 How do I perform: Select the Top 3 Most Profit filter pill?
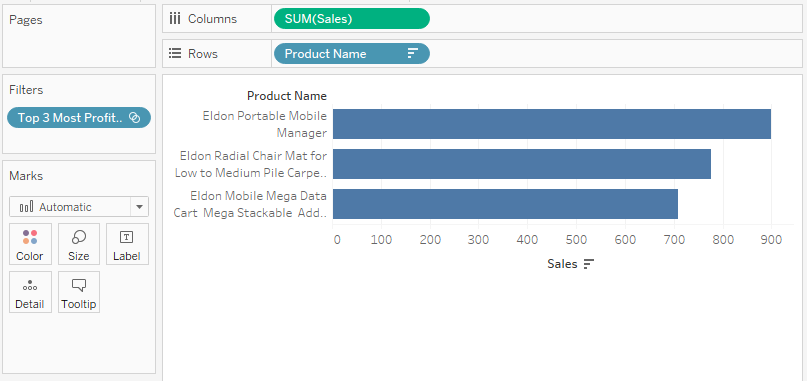[x=79, y=118]
